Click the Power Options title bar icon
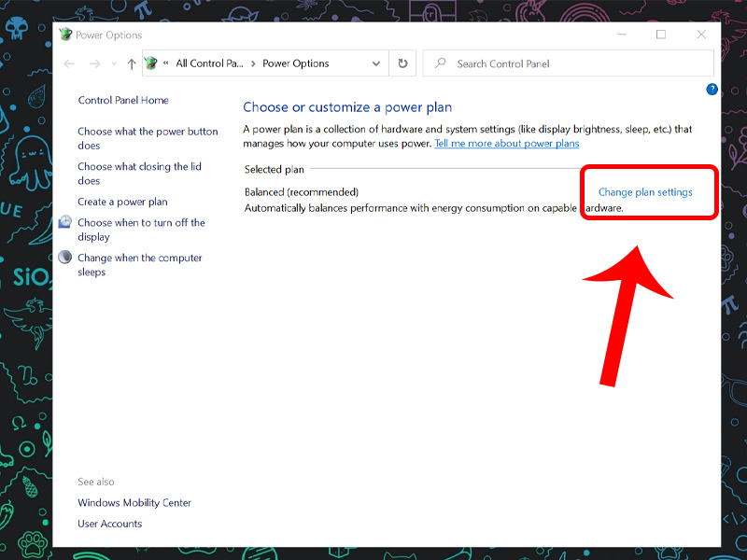The height and width of the screenshot is (560, 747). click(64, 34)
